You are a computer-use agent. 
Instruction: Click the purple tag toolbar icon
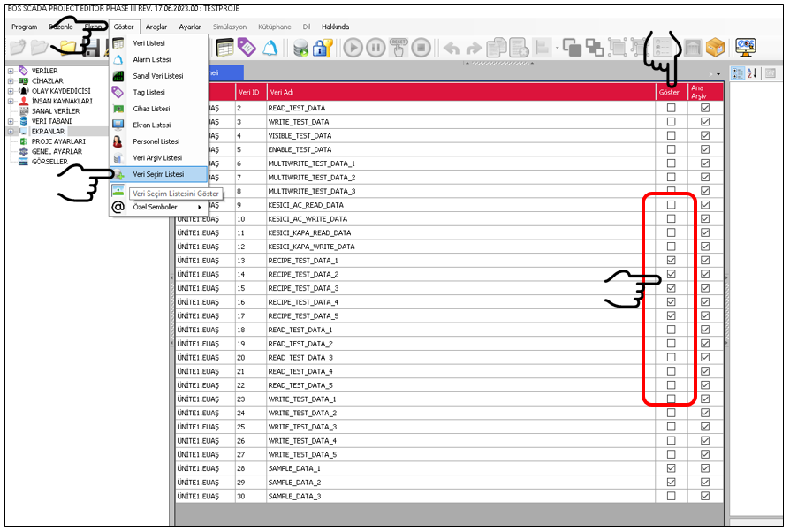point(247,48)
